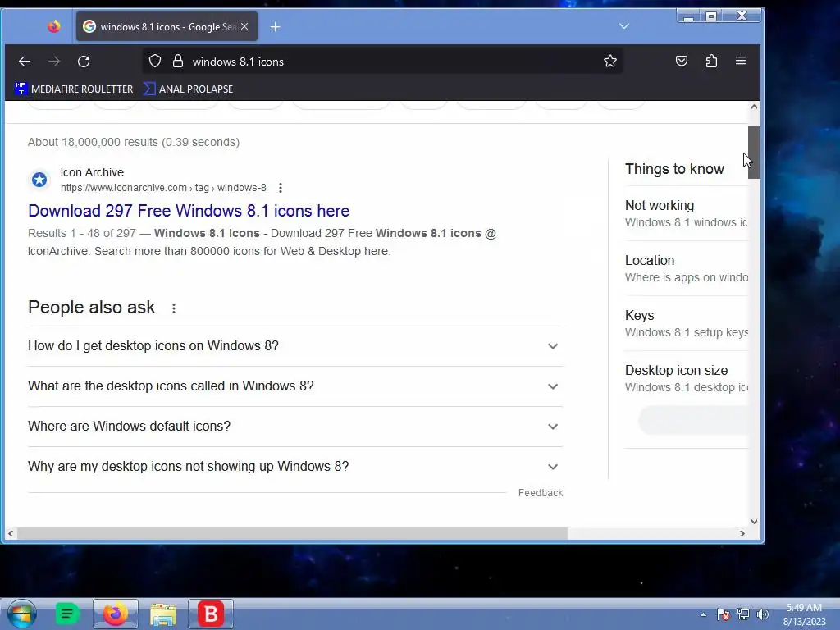Viewport: 840px width, 630px height.
Task: Click the Things to know heading
Action: pyautogui.click(x=674, y=169)
